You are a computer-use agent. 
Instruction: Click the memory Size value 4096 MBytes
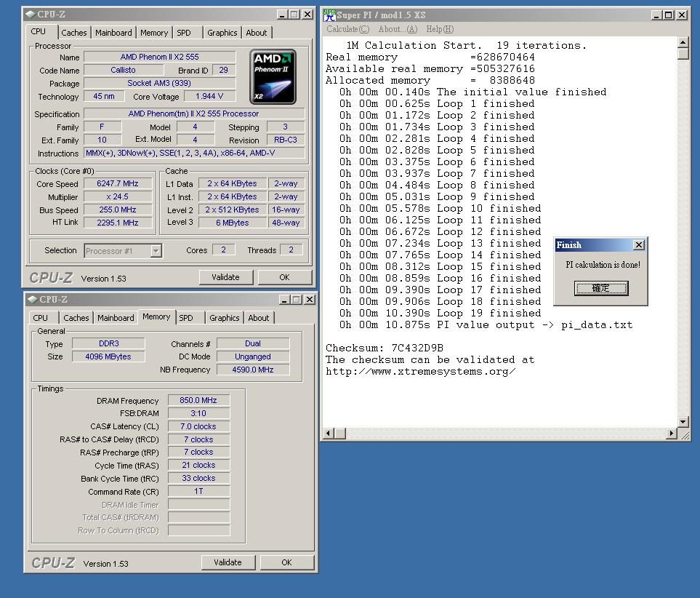[108, 356]
